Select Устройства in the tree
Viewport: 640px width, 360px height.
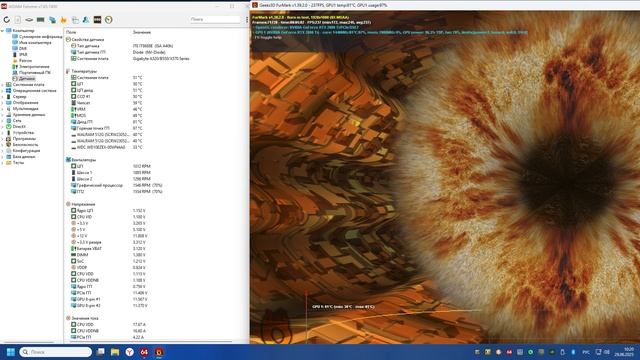pyautogui.click(x=20, y=133)
